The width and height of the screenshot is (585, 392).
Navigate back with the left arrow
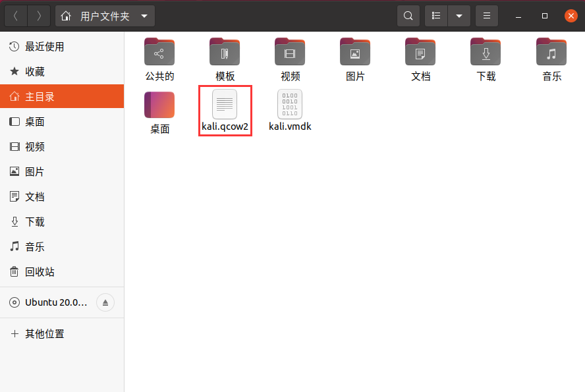[15, 15]
